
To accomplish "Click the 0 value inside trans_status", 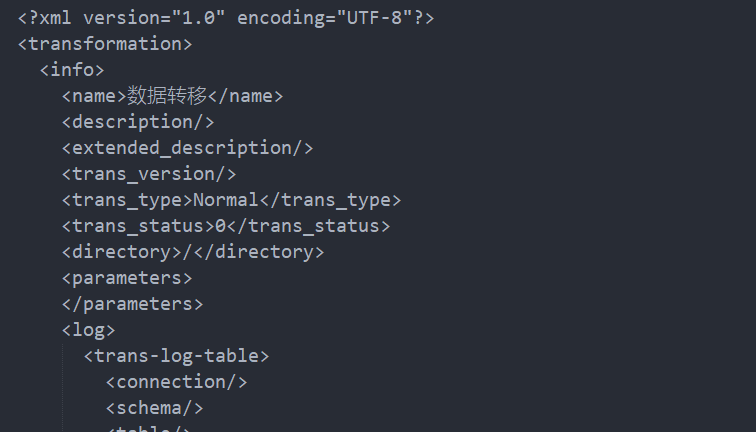I will (220, 226).
